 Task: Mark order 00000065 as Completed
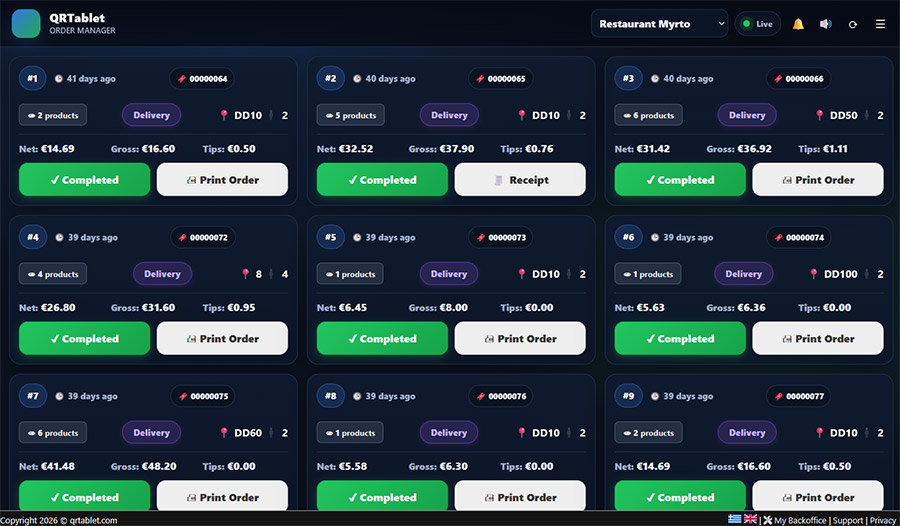pos(382,180)
